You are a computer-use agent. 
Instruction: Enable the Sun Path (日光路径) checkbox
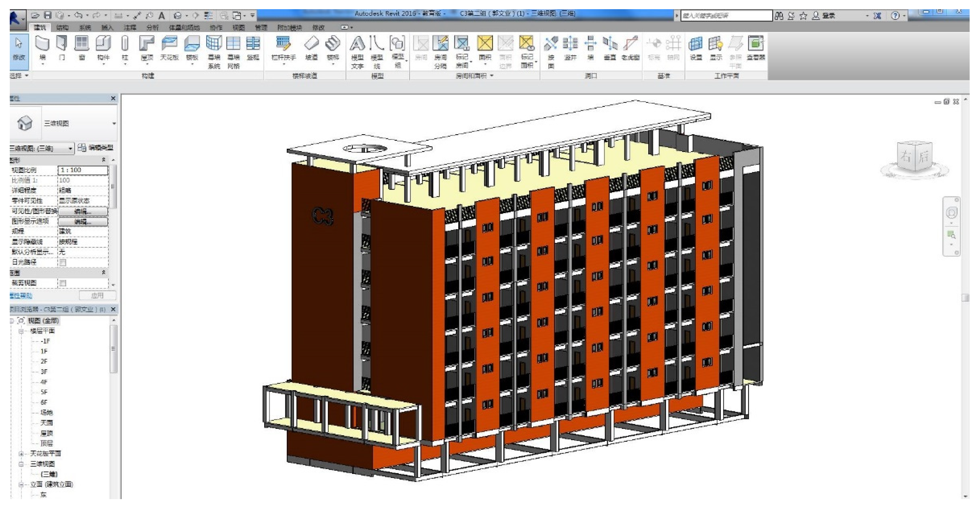[x=63, y=262]
